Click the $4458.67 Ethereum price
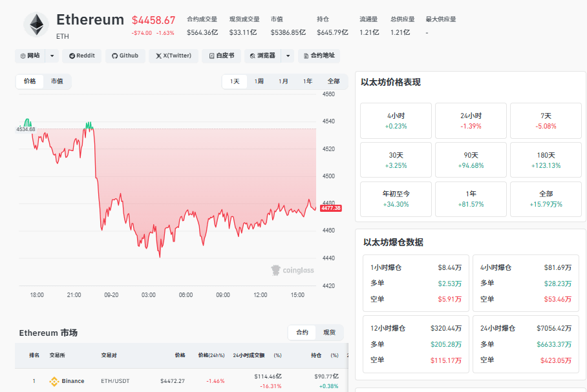This screenshot has width=587, height=392. (153, 20)
